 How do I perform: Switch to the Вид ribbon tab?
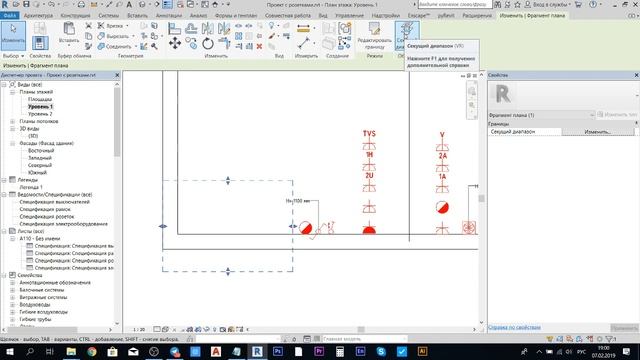323,16
